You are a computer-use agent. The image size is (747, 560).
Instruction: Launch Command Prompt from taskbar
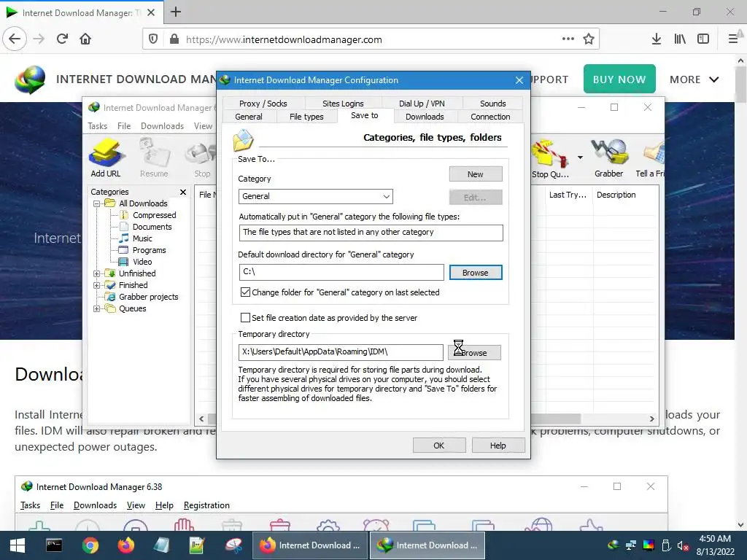tap(54, 545)
